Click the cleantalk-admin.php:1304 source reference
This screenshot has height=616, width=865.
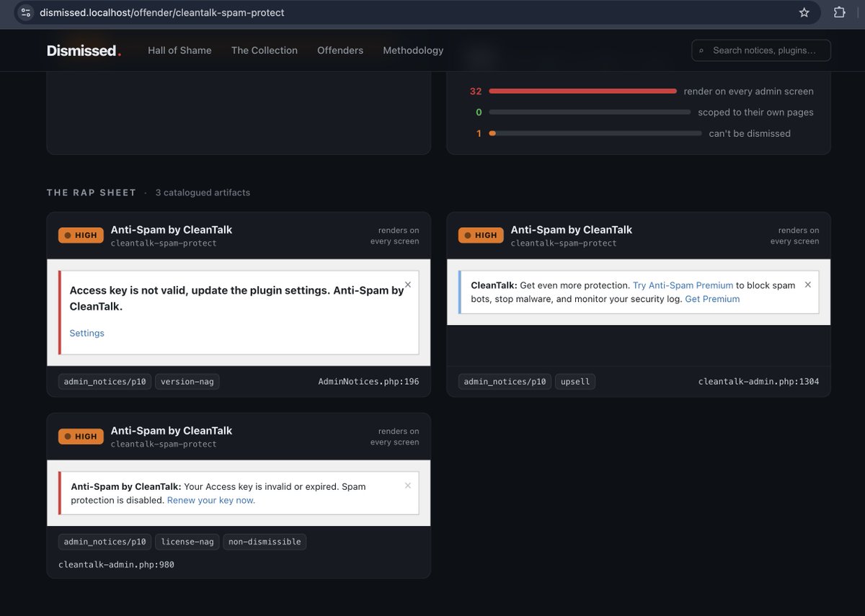[x=758, y=382]
